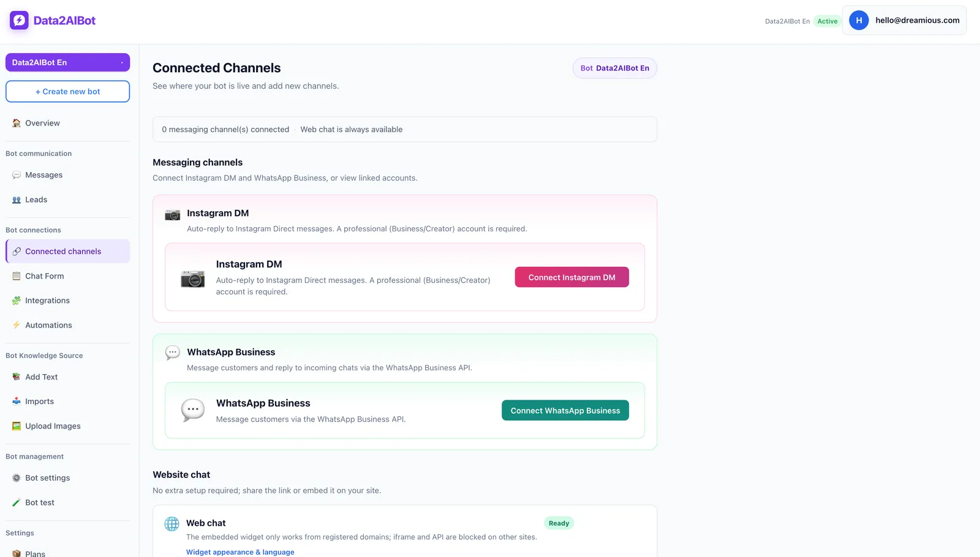This screenshot has width=980, height=557.
Task: Click the Website chat heading
Action: pyautogui.click(x=181, y=475)
